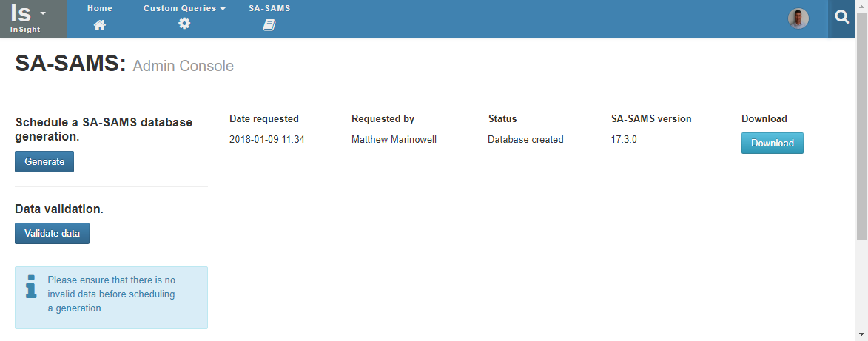
Task: Click the SA-SAMS book icon
Action: pyautogui.click(x=269, y=24)
